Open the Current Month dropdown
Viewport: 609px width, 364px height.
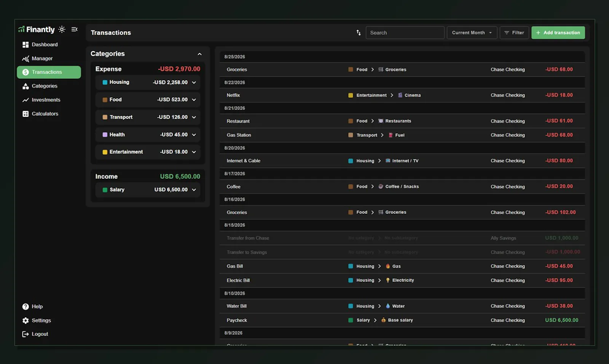[x=472, y=33]
